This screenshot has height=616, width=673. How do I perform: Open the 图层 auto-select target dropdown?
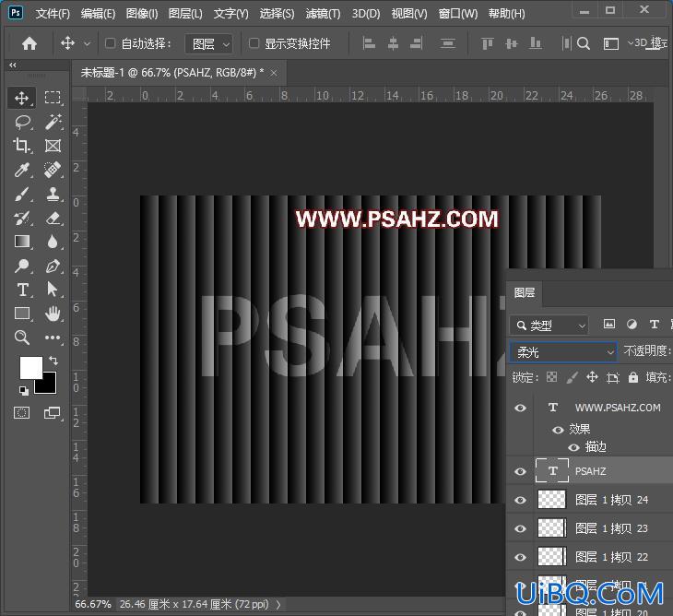click(209, 43)
